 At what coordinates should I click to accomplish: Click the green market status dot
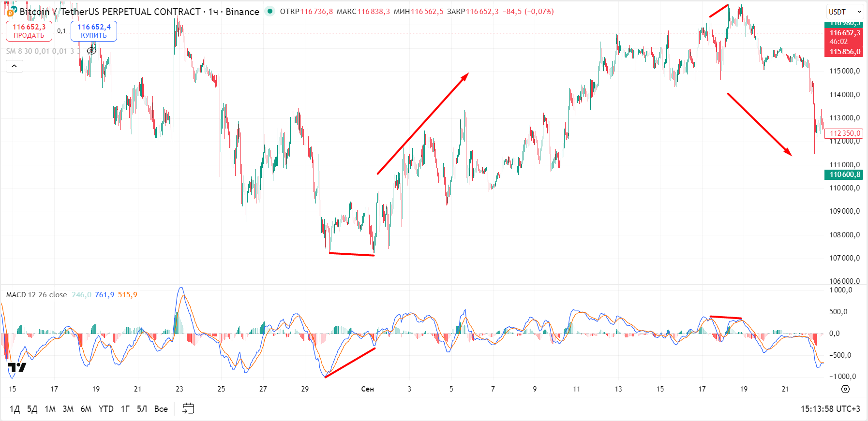pos(270,11)
